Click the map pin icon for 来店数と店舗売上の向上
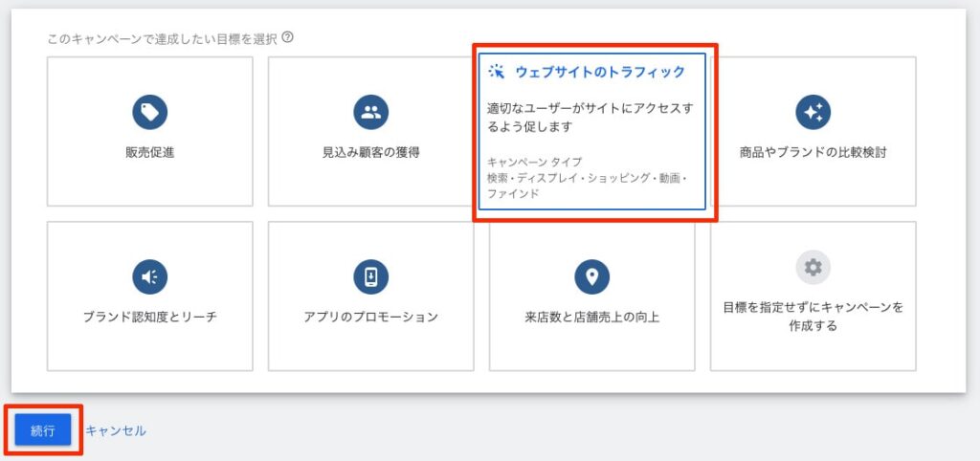 point(591,276)
